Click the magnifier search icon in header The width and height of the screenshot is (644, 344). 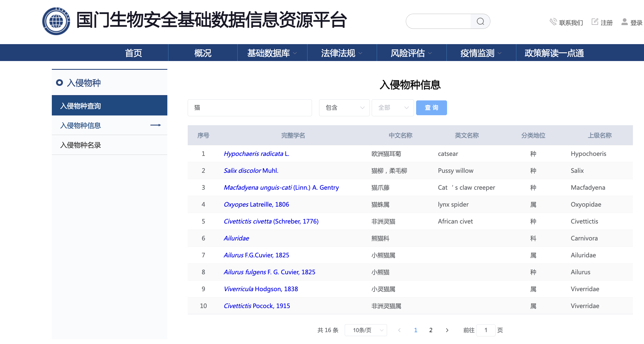click(x=480, y=21)
